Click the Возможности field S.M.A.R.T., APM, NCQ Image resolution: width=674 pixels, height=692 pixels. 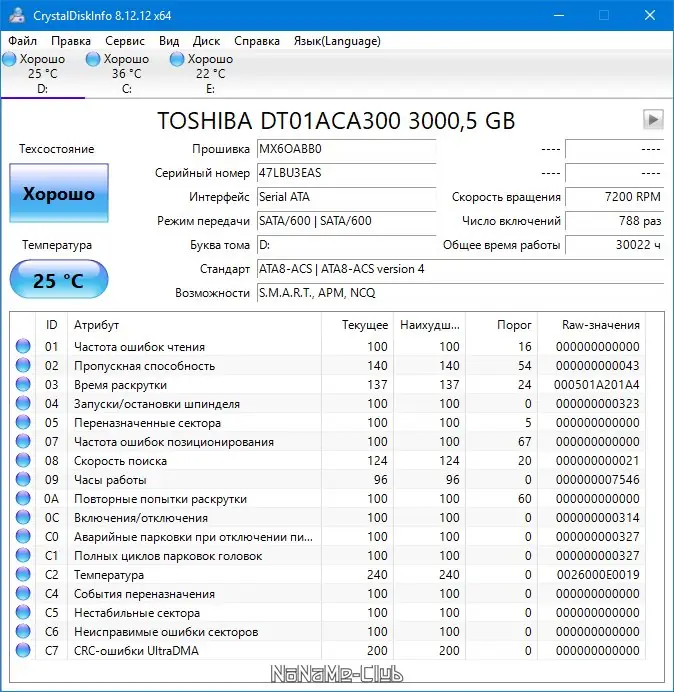coord(460,293)
